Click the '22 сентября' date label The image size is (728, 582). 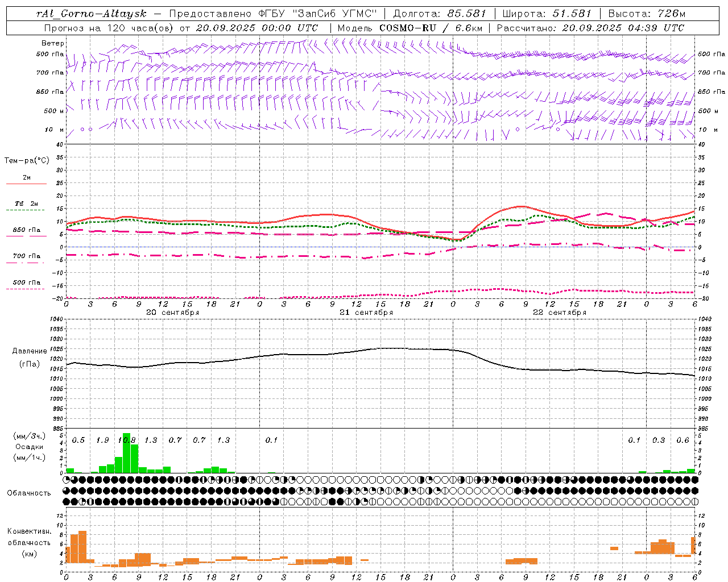point(560,313)
